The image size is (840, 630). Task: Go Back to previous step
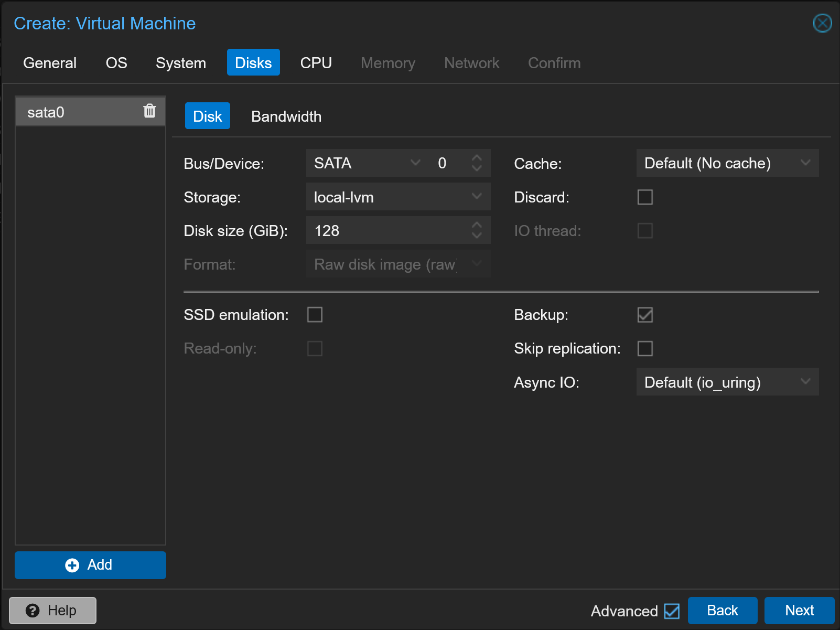[723, 611]
